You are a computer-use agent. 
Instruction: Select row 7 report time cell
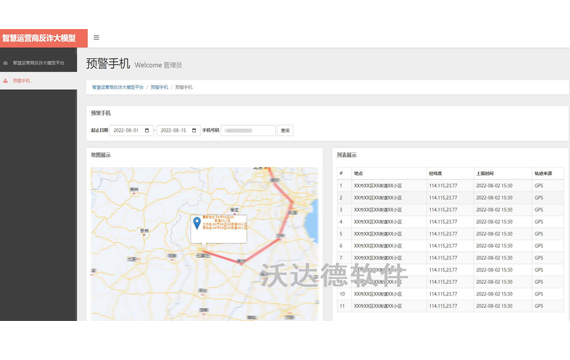(503, 257)
